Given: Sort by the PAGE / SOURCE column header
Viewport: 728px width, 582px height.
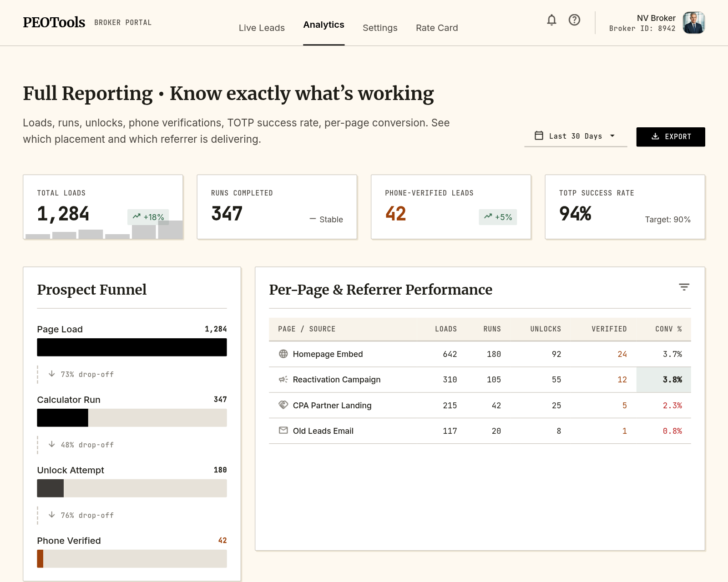Looking at the screenshot, I should [307, 329].
